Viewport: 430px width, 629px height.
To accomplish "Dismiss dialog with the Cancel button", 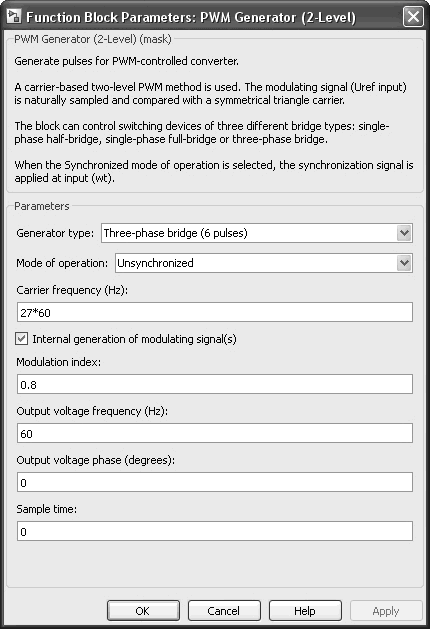I will (x=224, y=611).
